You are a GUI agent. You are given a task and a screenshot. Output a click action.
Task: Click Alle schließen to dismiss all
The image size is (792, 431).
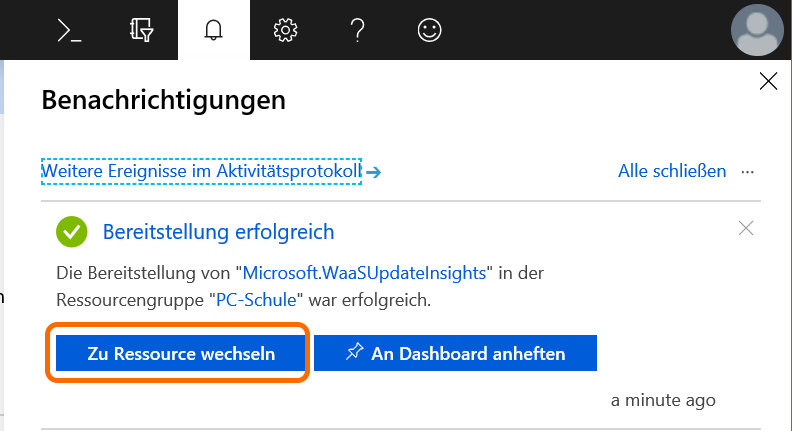[672, 171]
